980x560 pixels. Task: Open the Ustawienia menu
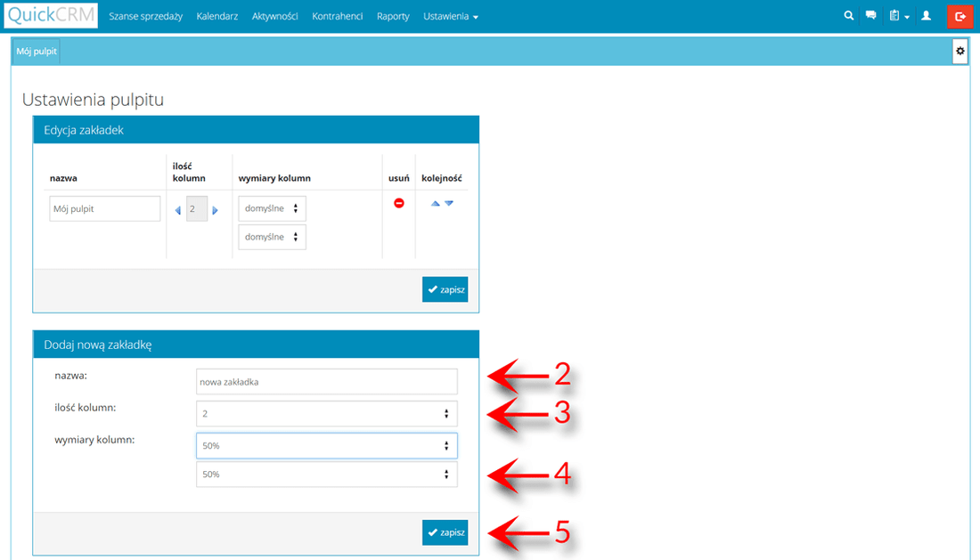click(450, 16)
